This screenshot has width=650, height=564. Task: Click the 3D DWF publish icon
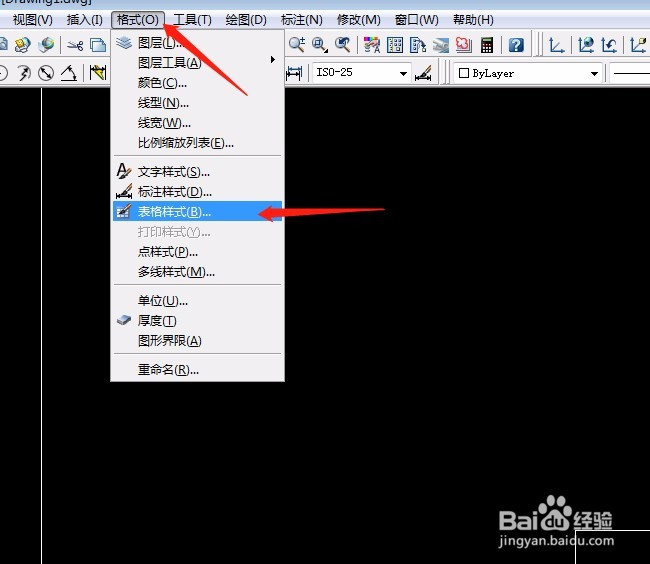coord(46,45)
